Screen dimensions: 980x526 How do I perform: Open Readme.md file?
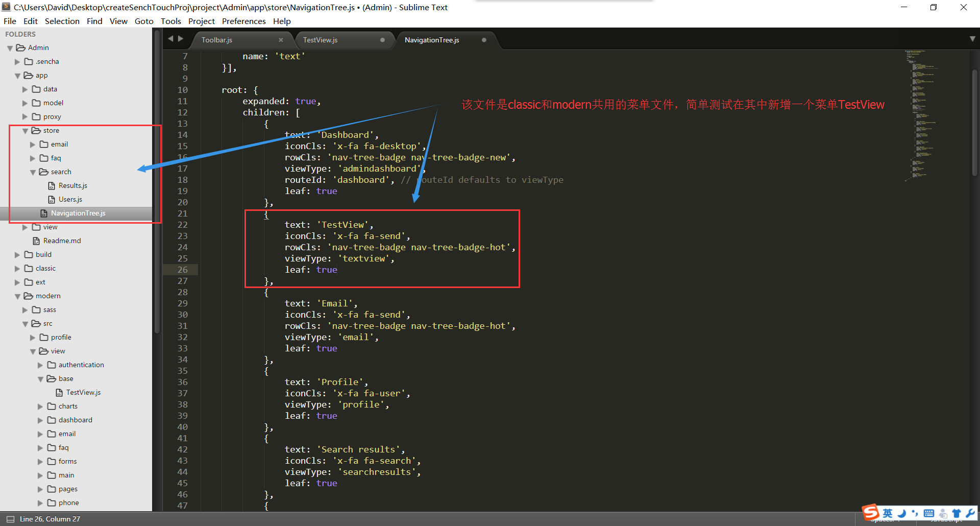(x=62, y=241)
